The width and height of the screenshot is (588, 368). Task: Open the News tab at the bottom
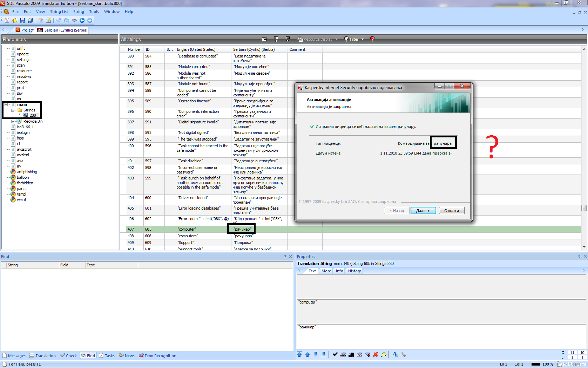click(x=127, y=356)
